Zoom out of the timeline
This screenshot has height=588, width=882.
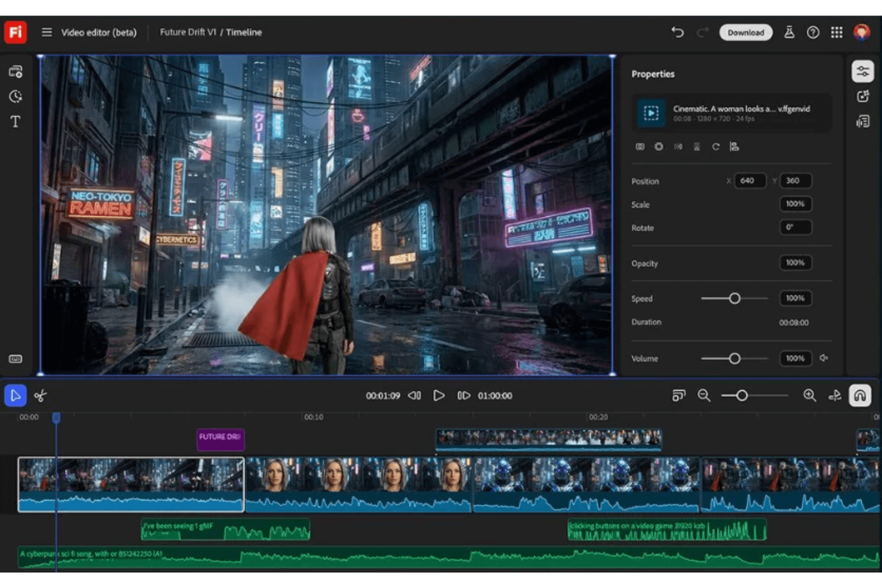[x=704, y=395]
